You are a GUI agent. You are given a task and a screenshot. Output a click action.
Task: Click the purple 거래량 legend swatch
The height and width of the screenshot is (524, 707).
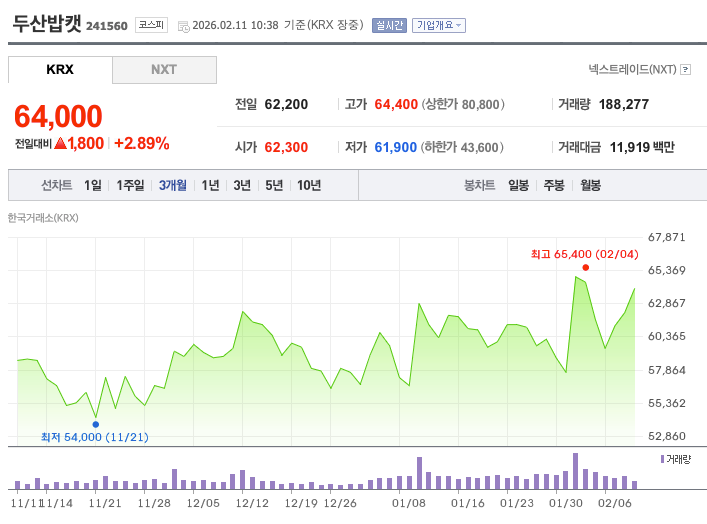(x=662, y=459)
